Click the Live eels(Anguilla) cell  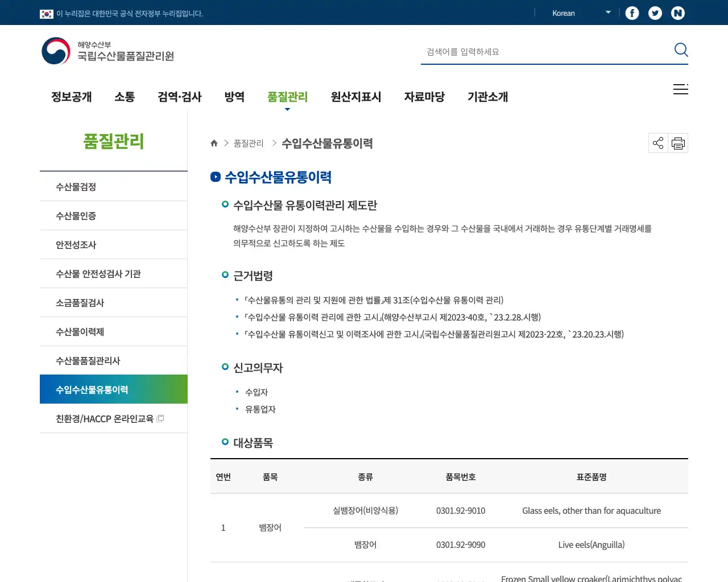(591, 544)
